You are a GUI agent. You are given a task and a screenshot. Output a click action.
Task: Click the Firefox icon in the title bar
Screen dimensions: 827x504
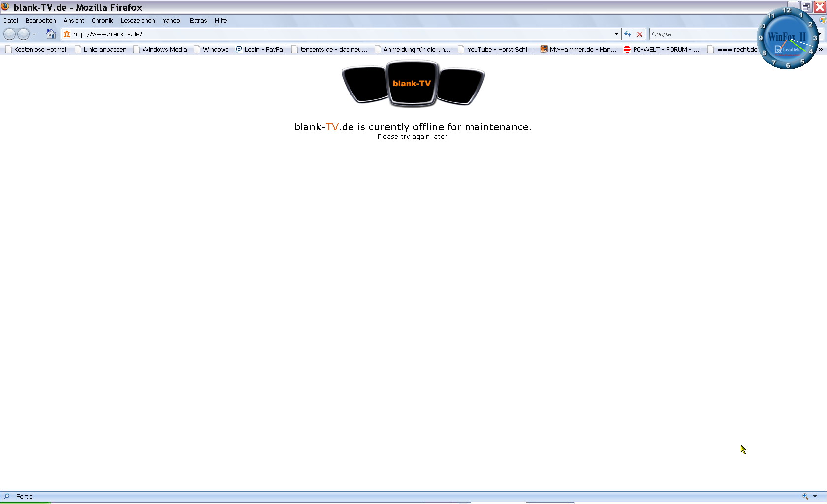pos(5,7)
